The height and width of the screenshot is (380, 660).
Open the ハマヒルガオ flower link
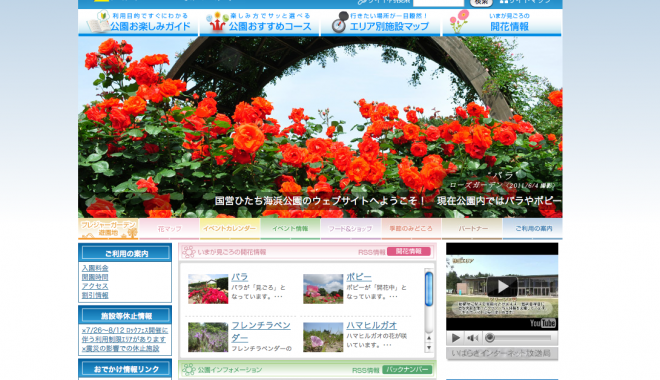(x=372, y=325)
